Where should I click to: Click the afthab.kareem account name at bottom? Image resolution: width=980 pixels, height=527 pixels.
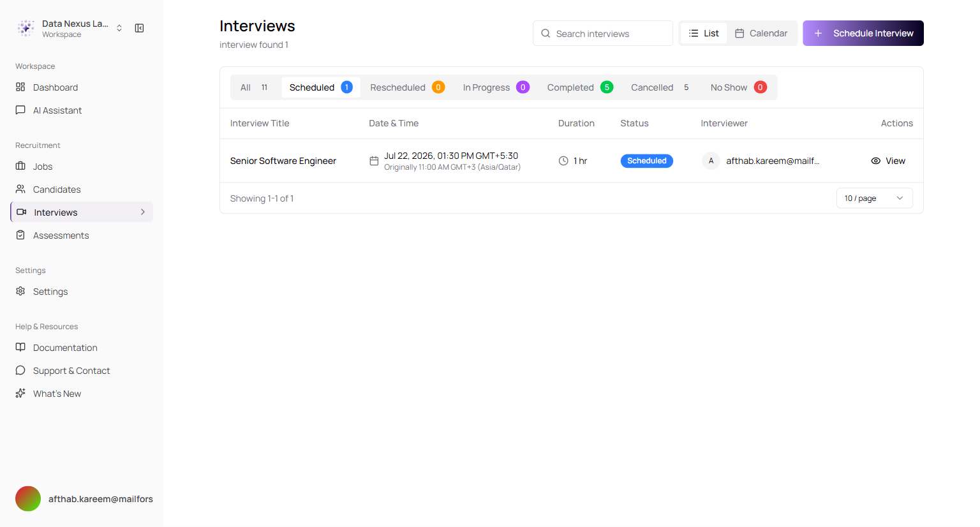(x=101, y=499)
